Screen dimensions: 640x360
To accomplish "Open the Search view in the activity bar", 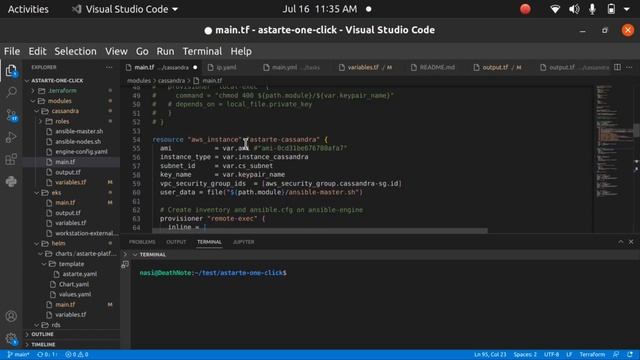I will click(x=11, y=92).
